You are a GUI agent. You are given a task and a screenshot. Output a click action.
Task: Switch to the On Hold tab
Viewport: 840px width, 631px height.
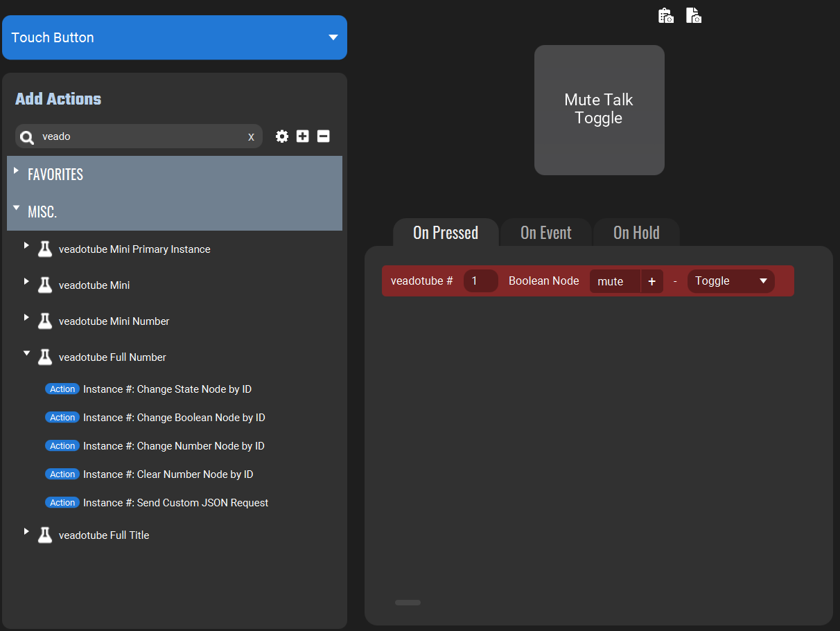coord(636,233)
